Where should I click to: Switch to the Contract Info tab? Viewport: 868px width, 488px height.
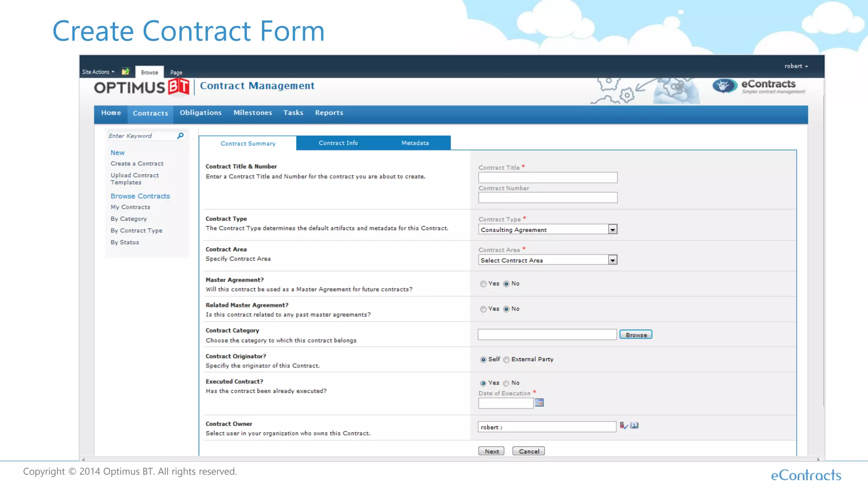pyautogui.click(x=338, y=143)
